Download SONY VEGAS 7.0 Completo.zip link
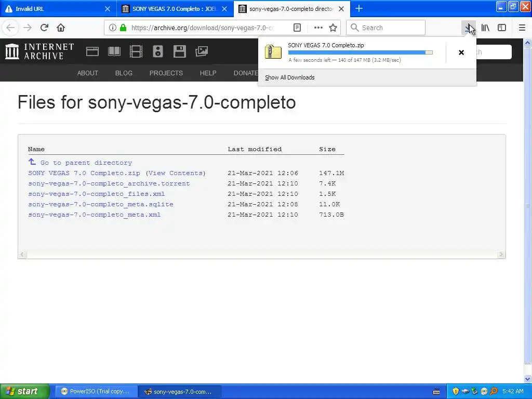This screenshot has height=399, width=532. [x=84, y=173]
